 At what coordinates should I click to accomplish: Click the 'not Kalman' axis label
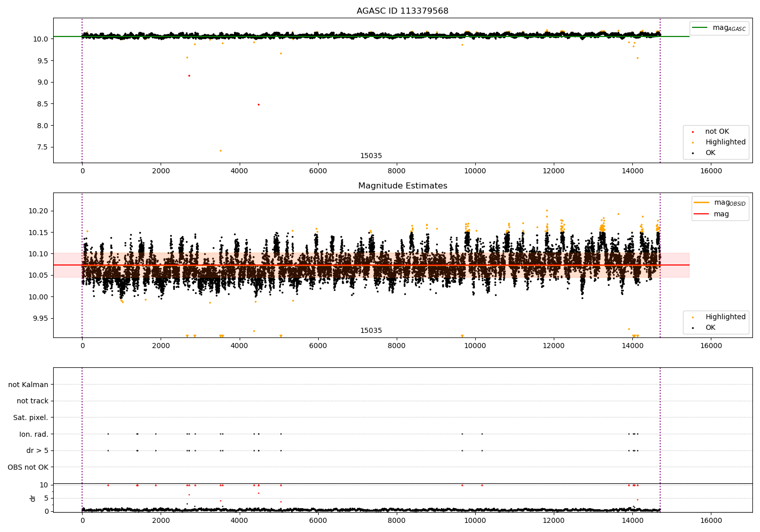click(28, 385)
